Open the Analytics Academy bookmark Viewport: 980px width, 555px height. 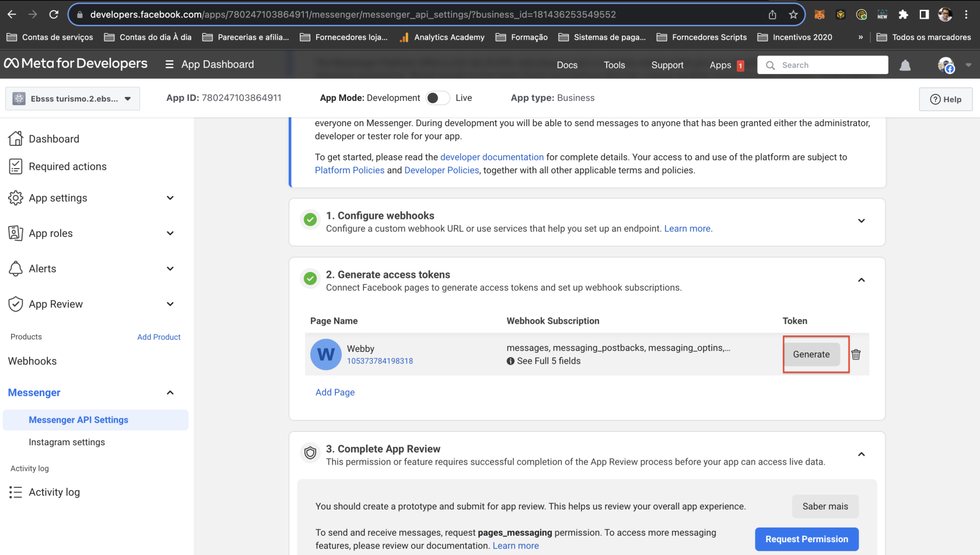[x=442, y=37]
